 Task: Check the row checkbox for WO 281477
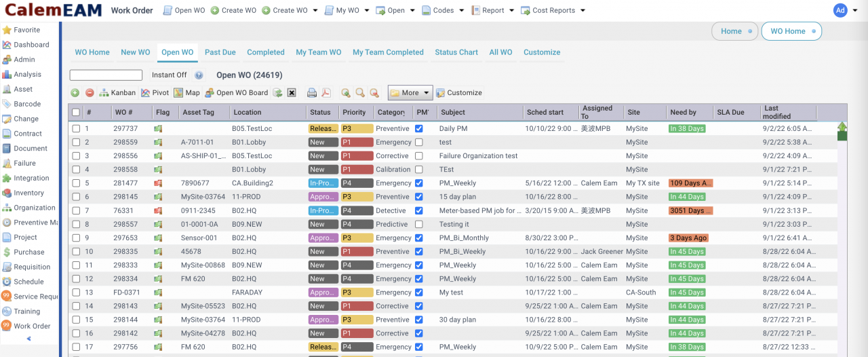pos(76,183)
